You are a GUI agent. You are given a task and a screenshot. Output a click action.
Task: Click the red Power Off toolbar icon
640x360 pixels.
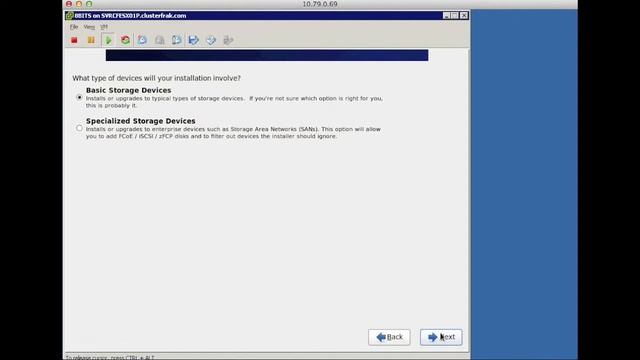tap(74, 40)
